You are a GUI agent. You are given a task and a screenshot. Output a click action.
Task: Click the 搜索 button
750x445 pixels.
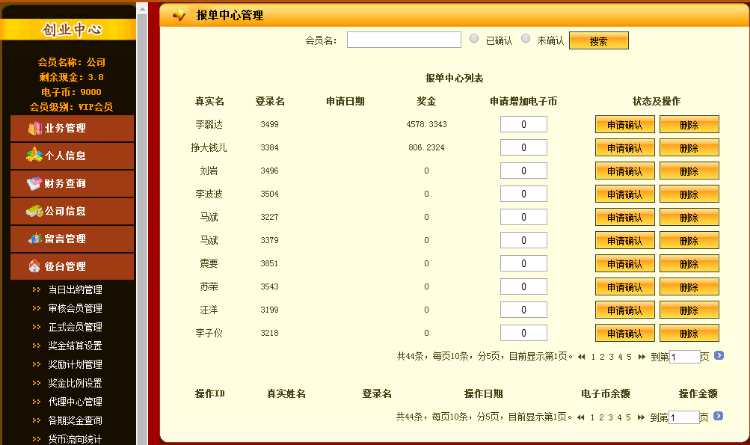click(599, 41)
